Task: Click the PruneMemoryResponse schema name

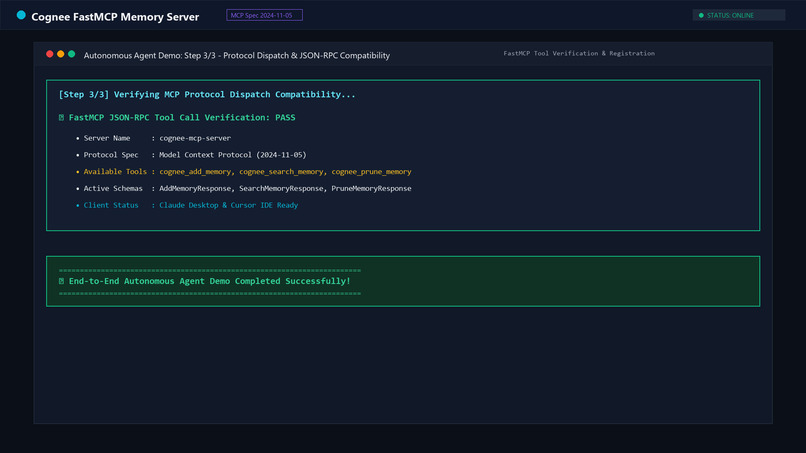Action: tap(371, 189)
